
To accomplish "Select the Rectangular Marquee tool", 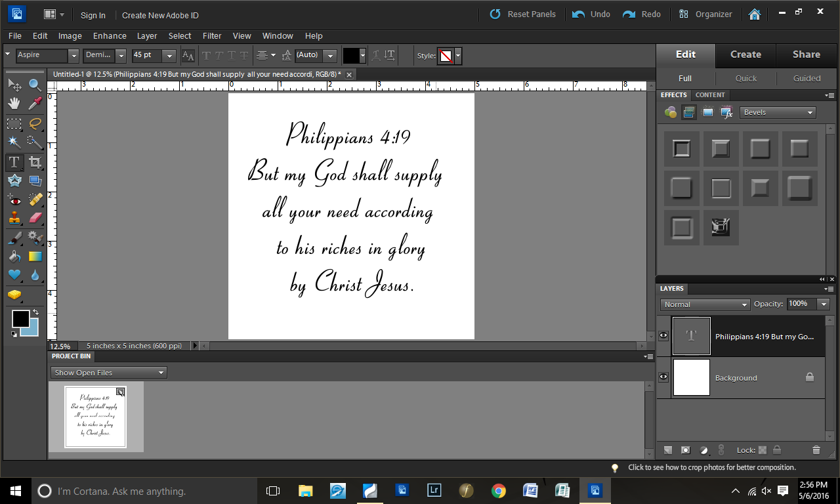I will coord(14,123).
